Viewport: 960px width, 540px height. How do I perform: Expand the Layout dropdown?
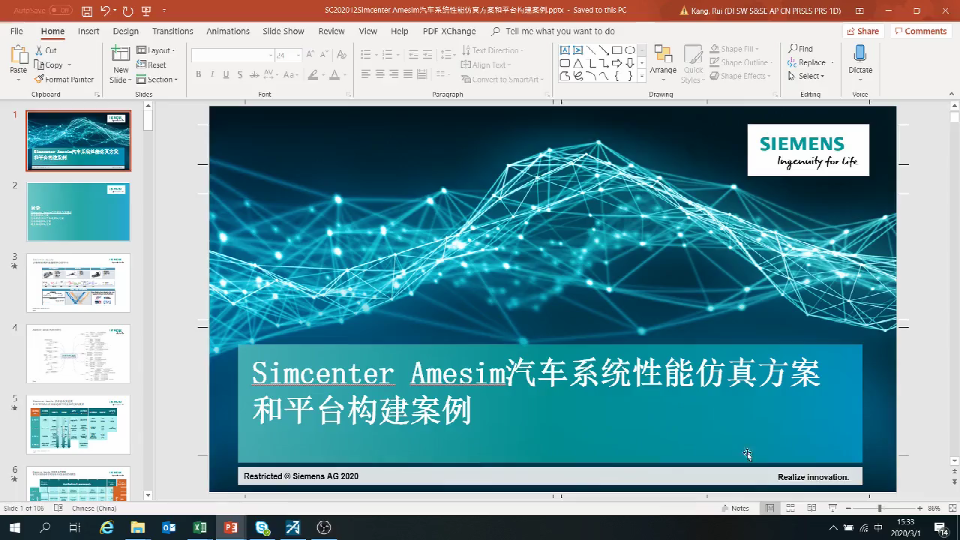(x=155, y=50)
